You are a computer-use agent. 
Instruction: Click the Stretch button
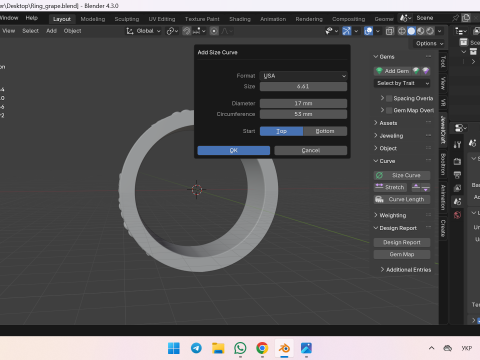click(x=390, y=187)
